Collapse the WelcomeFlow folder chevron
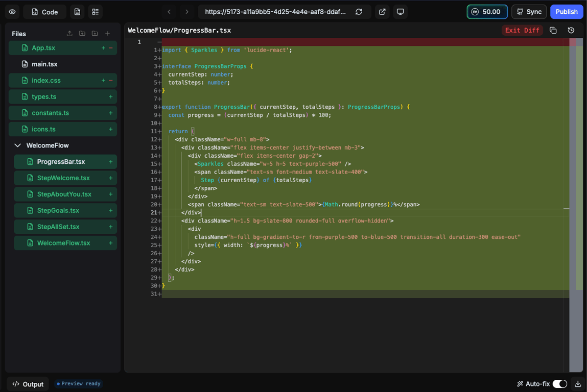The width and height of the screenshot is (587, 392). tap(17, 145)
